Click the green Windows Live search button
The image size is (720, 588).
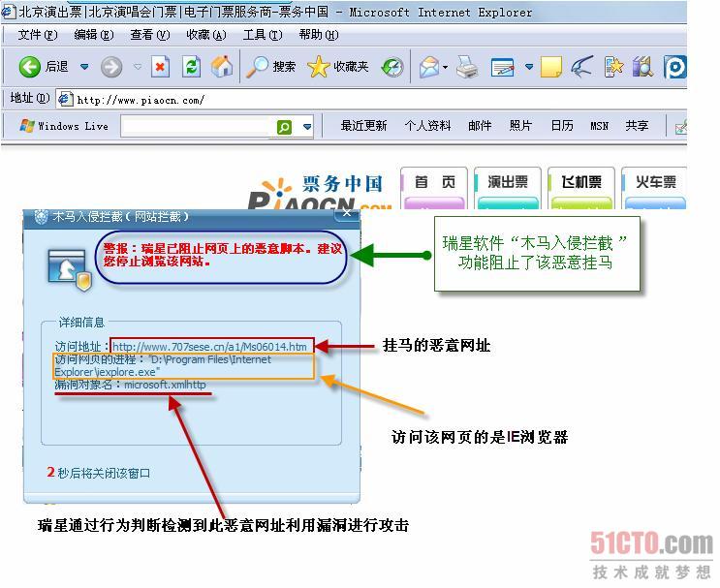pyautogui.click(x=284, y=126)
